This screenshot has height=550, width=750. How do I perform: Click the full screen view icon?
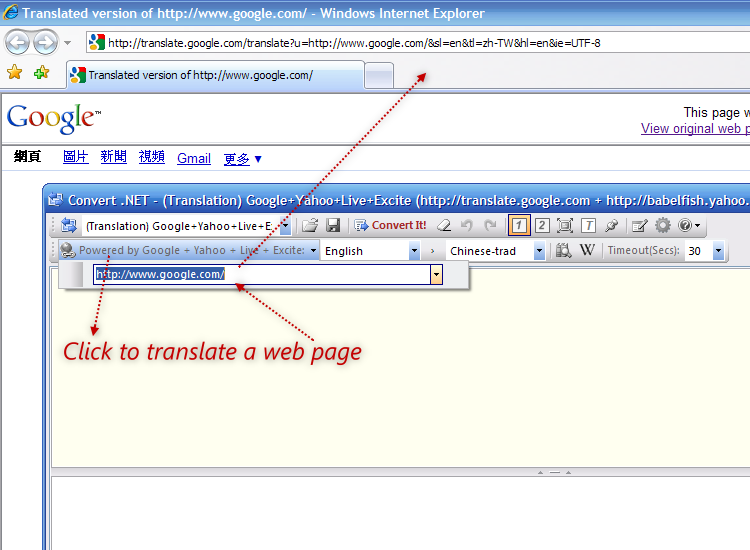click(x=565, y=225)
